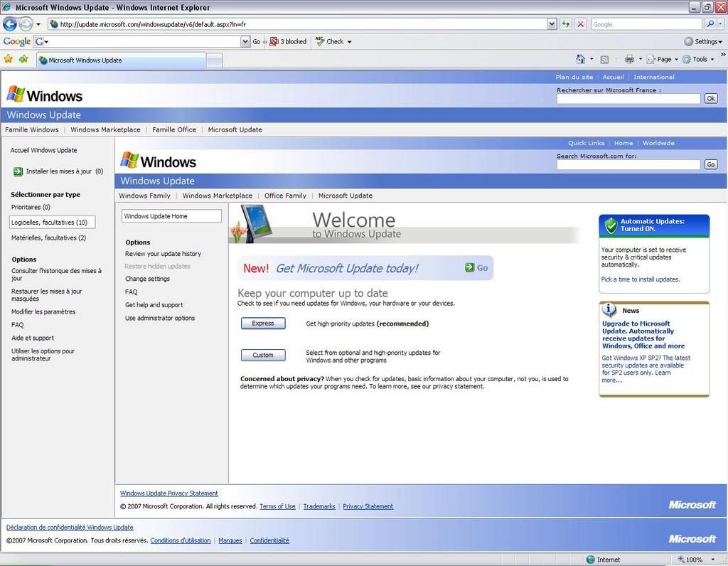The height and width of the screenshot is (566, 728).
Task: Click the browser Back arrow button
Action: pos(10,24)
